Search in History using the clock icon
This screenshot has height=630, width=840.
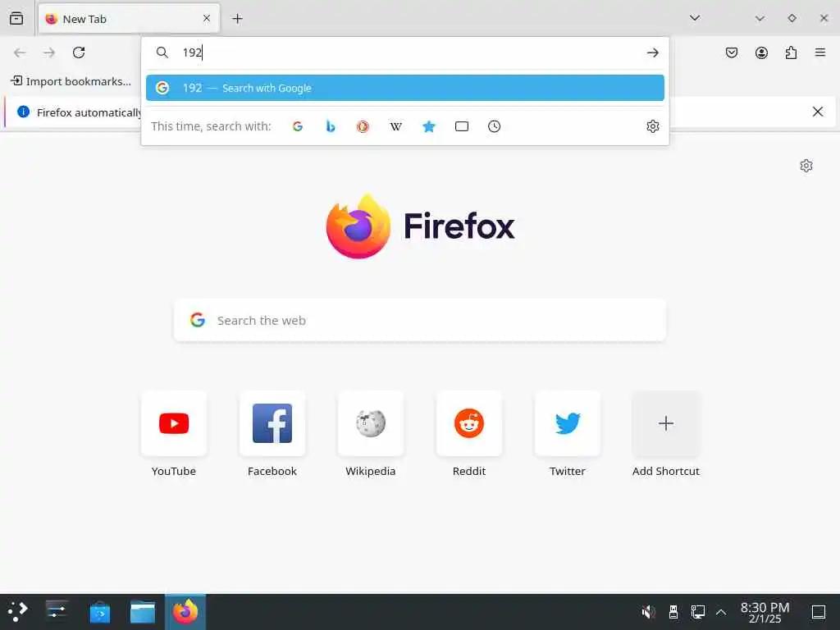[495, 126]
